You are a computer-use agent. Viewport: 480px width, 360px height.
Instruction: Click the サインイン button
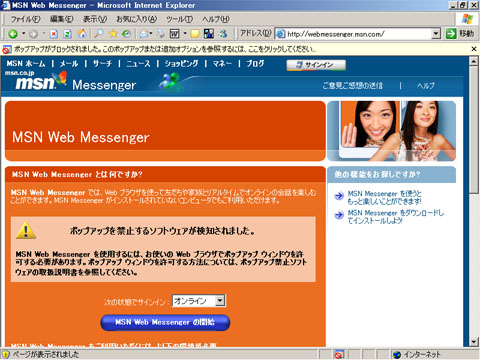316,65
